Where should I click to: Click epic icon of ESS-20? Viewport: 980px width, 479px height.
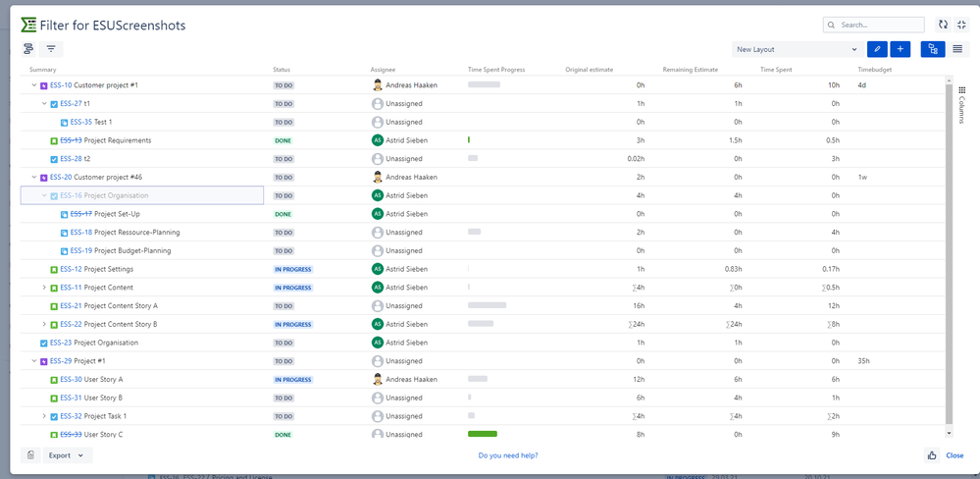(44, 178)
